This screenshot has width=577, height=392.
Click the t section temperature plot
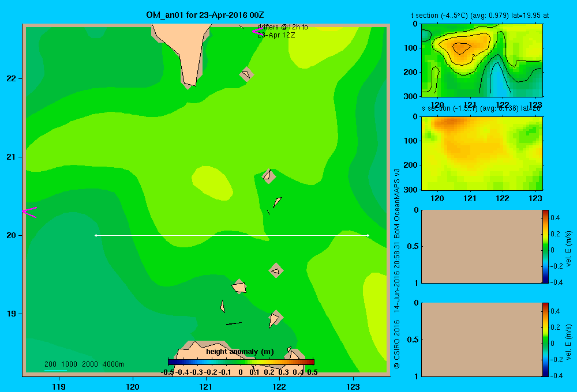click(482, 61)
